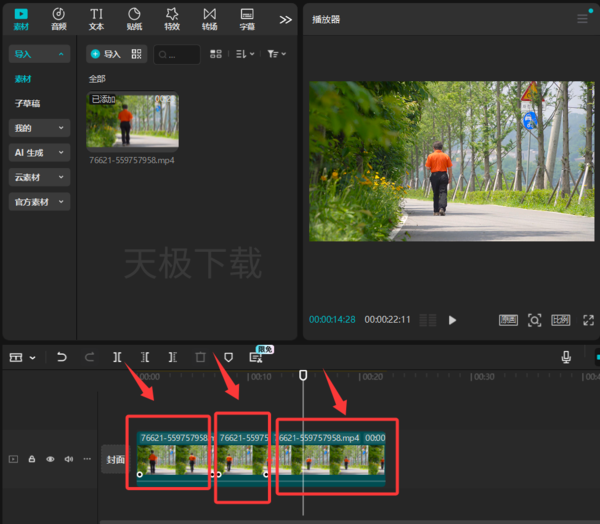The image size is (600, 524).
Task: Add a marker shield icon
Action: [228, 357]
